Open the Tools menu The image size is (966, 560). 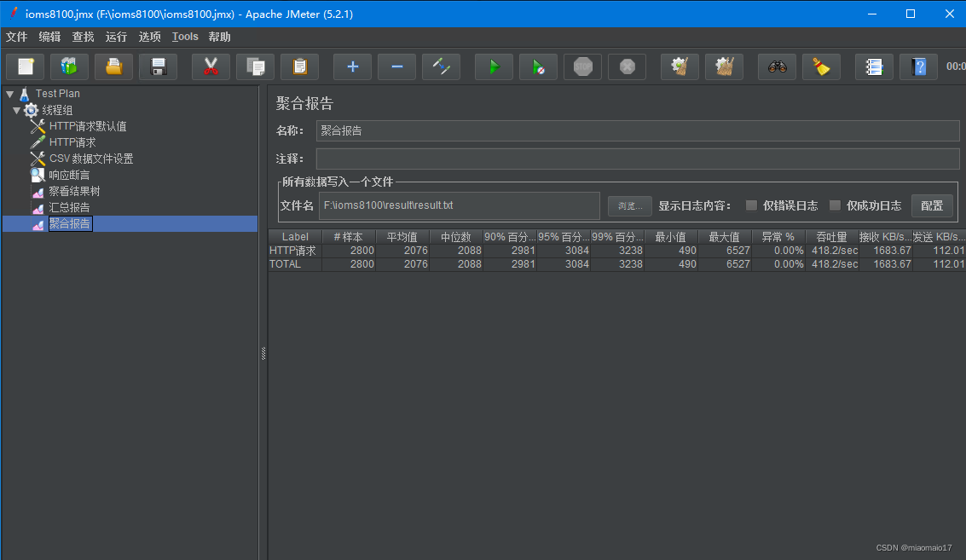185,37
